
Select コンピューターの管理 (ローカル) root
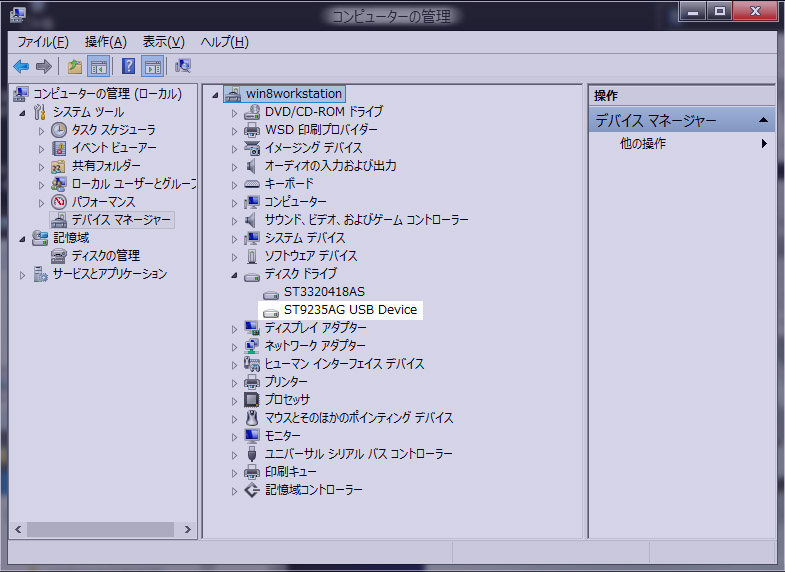pyautogui.click(x=107, y=94)
